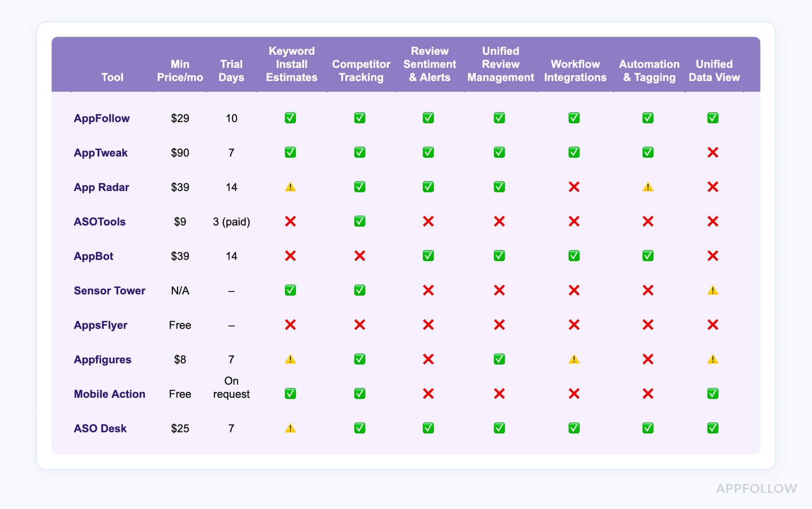812x509 pixels.
Task: Click AppFollow's green check under Competitor Tracking
Action: coord(360,118)
